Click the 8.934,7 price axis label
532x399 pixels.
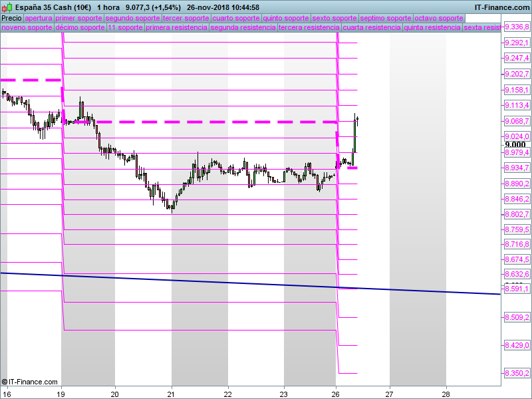click(x=517, y=168)
